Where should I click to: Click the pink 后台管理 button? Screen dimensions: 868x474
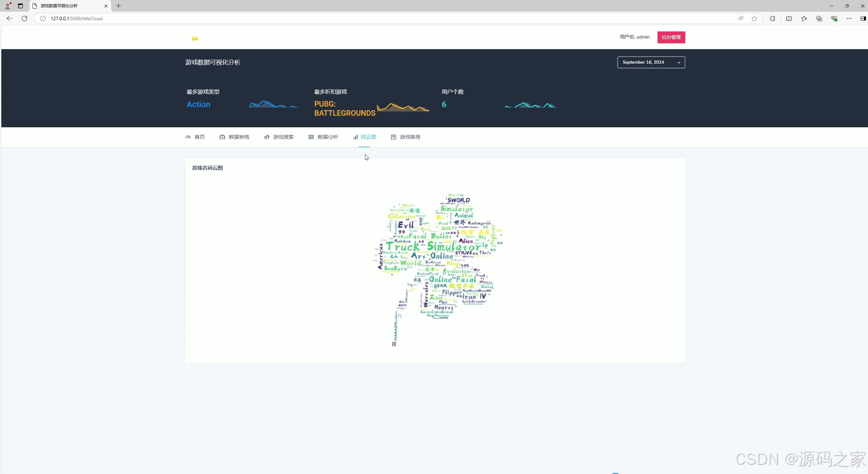tap(671, 37)
